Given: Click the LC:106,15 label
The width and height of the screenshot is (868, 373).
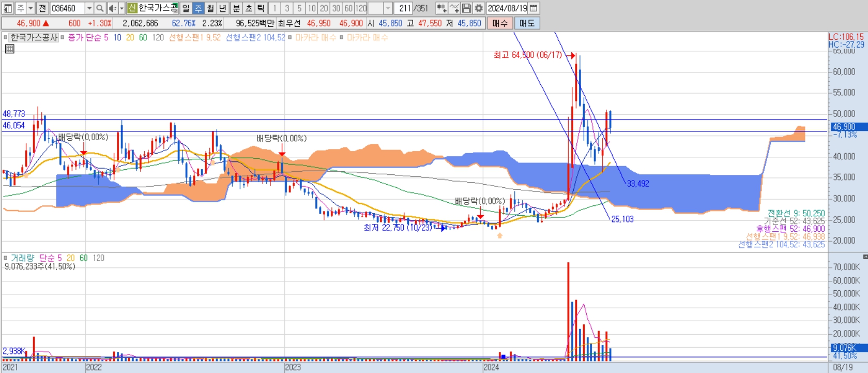Looking at the screenshot, I should coord(846,37).
